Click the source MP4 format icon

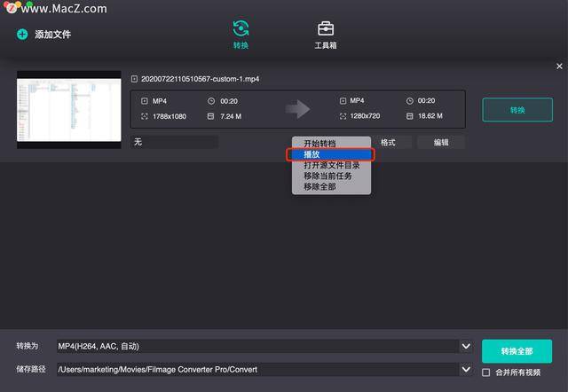tap(145, 101)
